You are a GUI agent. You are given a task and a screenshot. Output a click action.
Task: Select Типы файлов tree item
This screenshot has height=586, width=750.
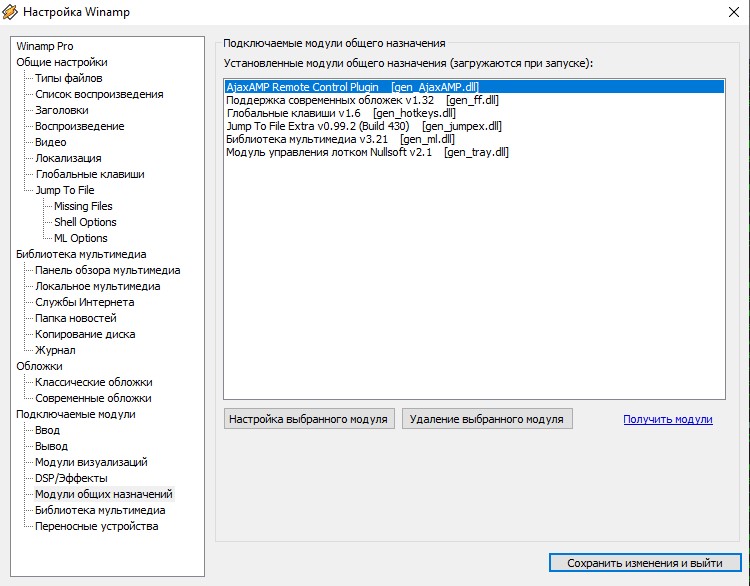pyautogui.click(x=68, y=78)
